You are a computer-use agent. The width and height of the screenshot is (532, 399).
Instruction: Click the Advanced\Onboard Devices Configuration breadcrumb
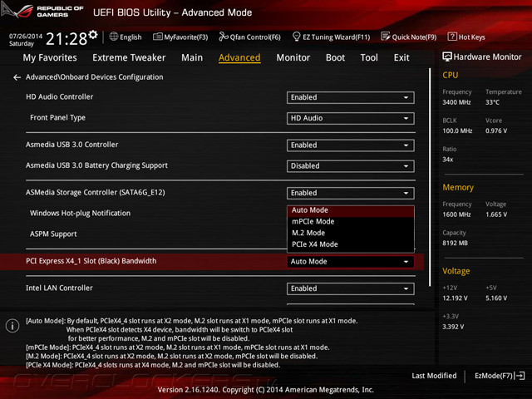tap(94, 77)
